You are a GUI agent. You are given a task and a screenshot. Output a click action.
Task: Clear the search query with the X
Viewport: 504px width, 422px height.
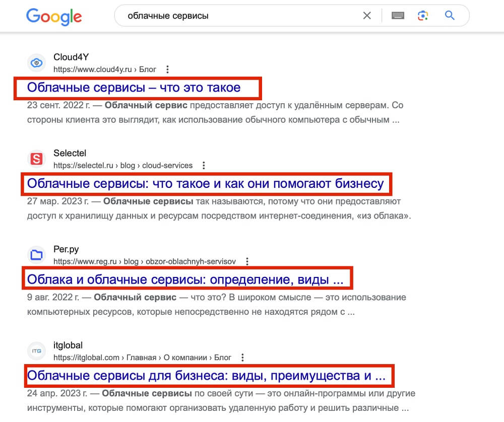367,16
